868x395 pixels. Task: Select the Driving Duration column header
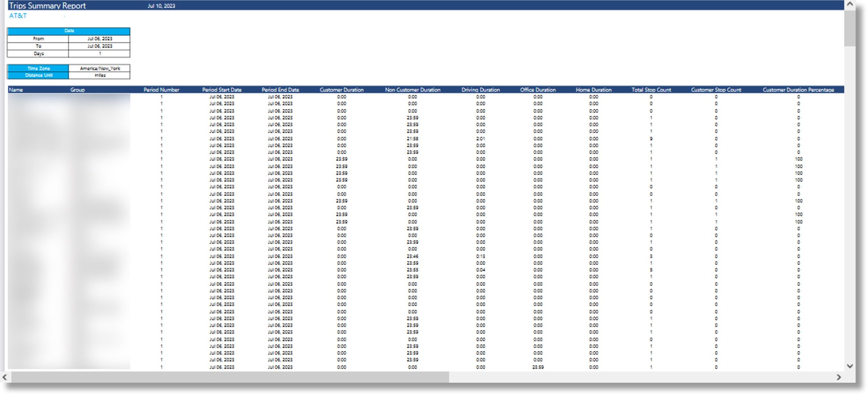point(480,90)
